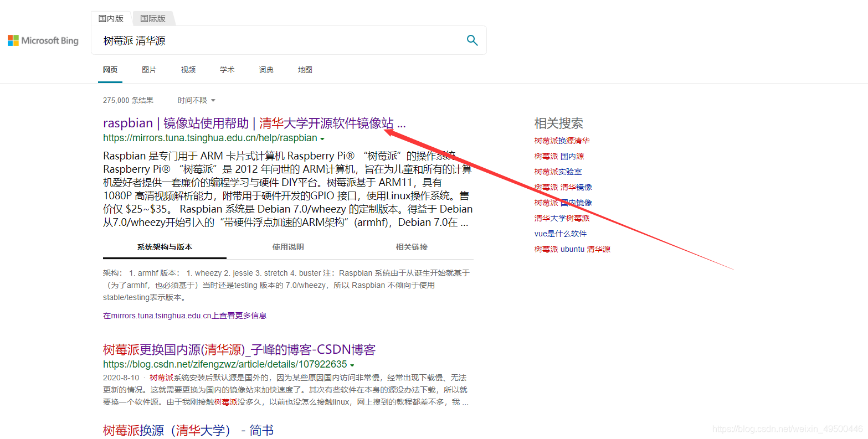Switch to the 国内版 tab

pyautogui.click(x=111, y=18)
